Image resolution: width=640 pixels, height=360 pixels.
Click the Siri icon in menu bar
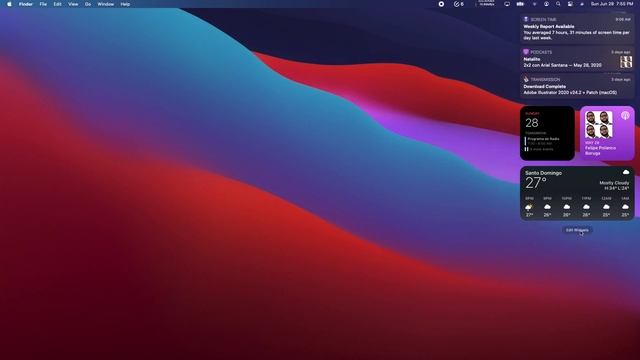pos(582,4)
